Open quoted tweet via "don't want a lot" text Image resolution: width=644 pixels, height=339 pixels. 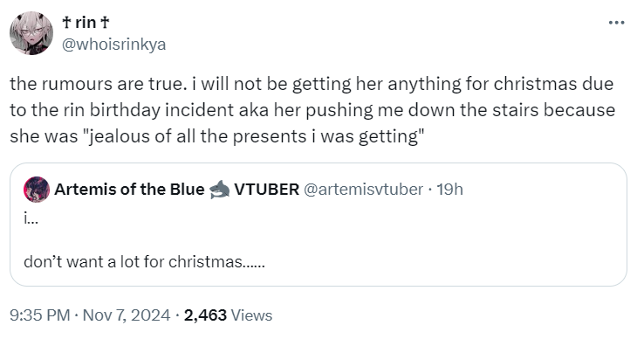coord(144,261)
